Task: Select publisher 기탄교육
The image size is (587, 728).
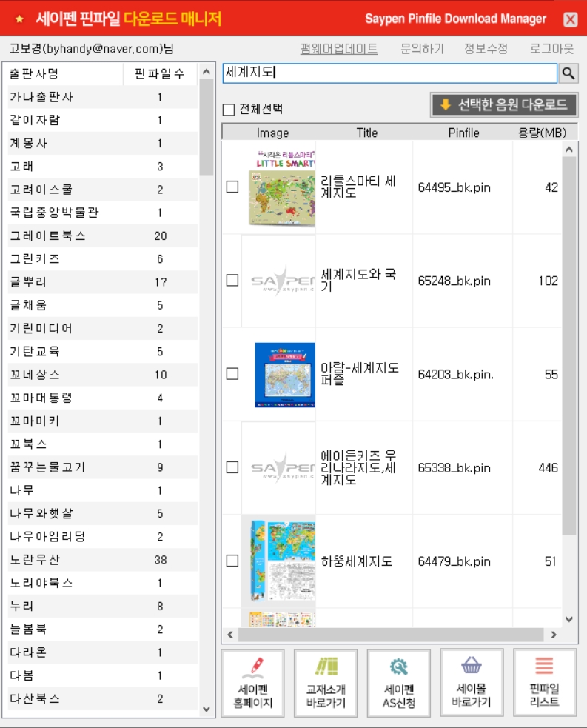Action: point(103,351)
